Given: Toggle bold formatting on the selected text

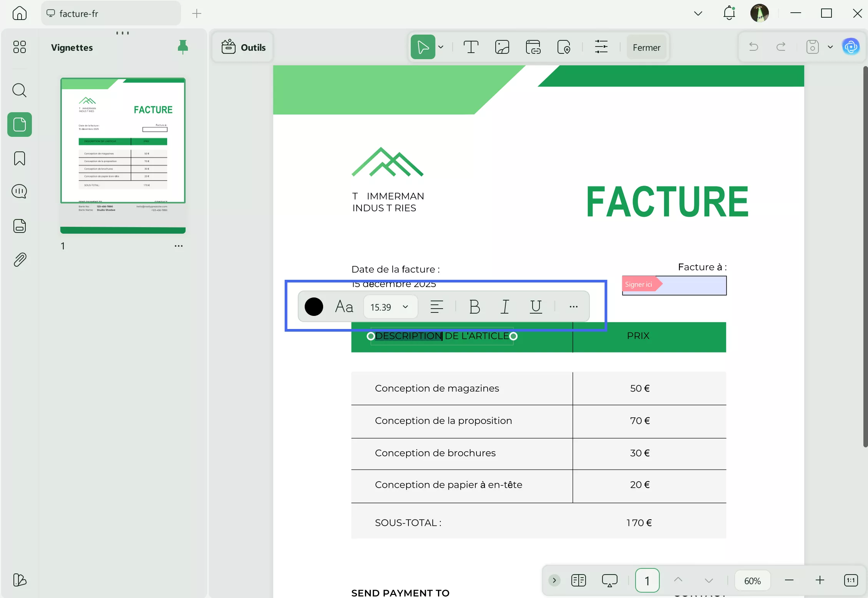Looking at the screenshot, I should click(475, 306).
